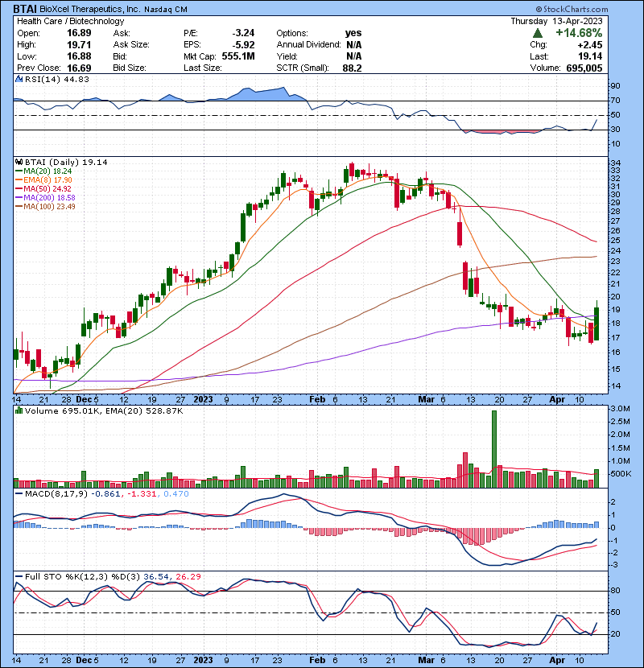
Task: Click the EPS value -5.92
Action: (x=243, y=45)
